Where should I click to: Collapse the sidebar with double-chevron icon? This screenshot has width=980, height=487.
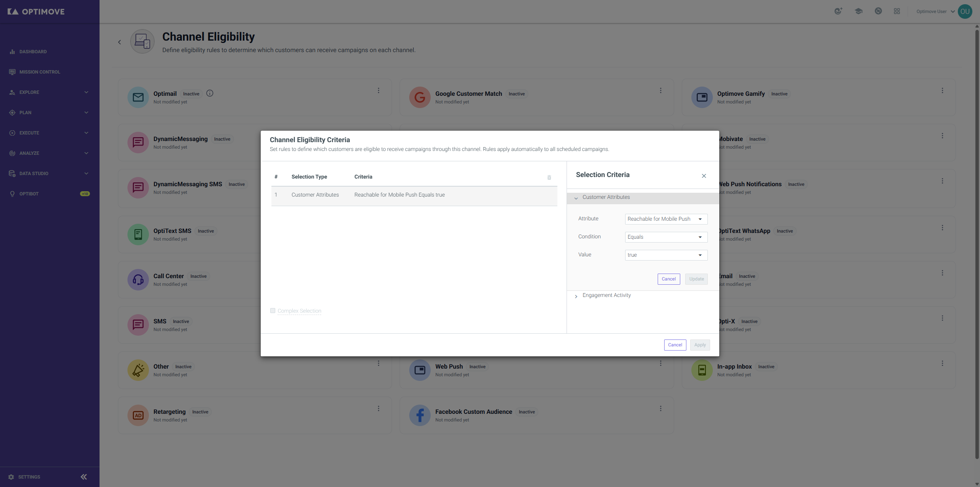click(84, 477)
